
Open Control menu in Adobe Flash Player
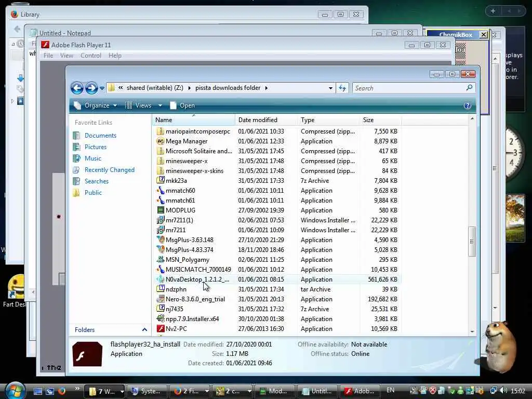(90, 56)
